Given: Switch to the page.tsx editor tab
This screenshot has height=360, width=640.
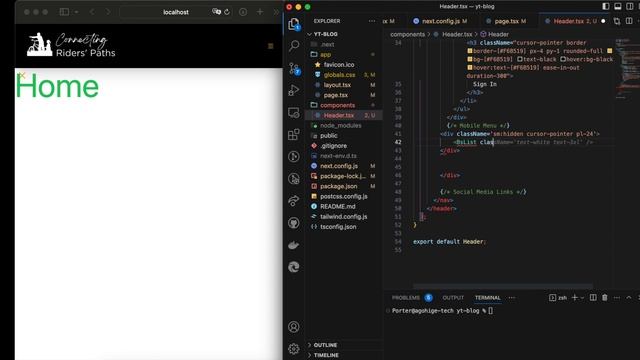Looking at the screenshot, I should [506, 21].
